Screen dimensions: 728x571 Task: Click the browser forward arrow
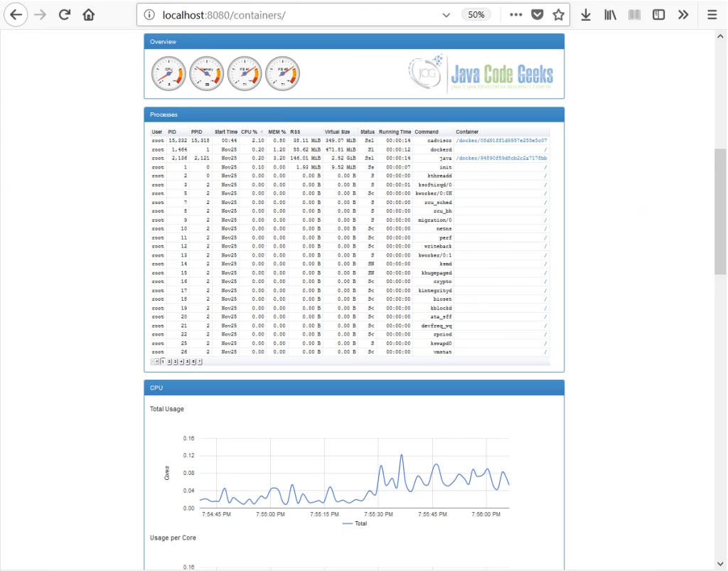click(x=41, y=15)
